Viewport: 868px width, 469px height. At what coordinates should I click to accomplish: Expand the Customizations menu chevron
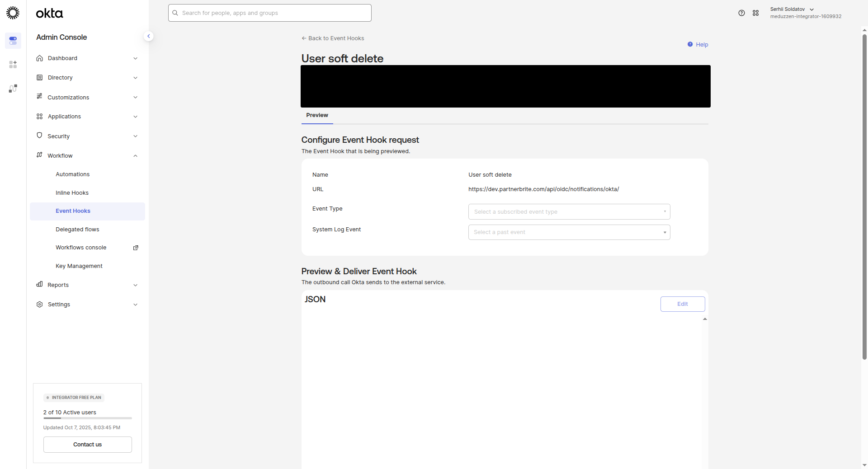click(135, 97)
